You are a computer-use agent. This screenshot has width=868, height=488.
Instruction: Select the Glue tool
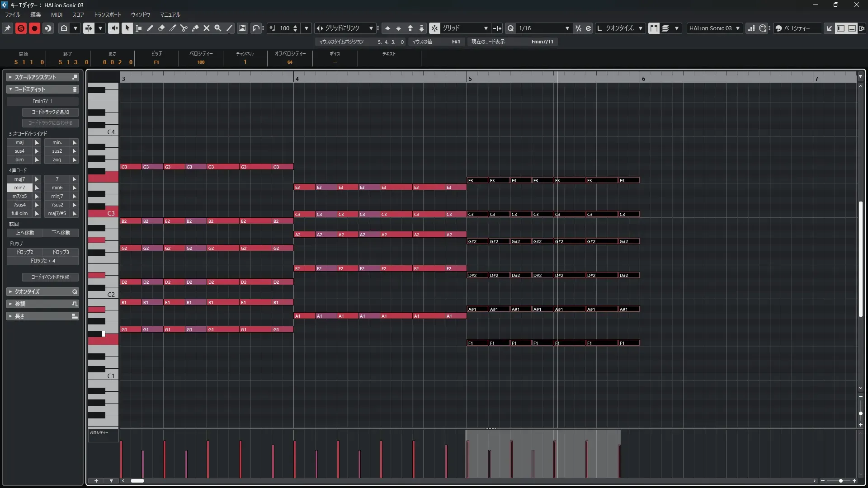click(195, 28)
